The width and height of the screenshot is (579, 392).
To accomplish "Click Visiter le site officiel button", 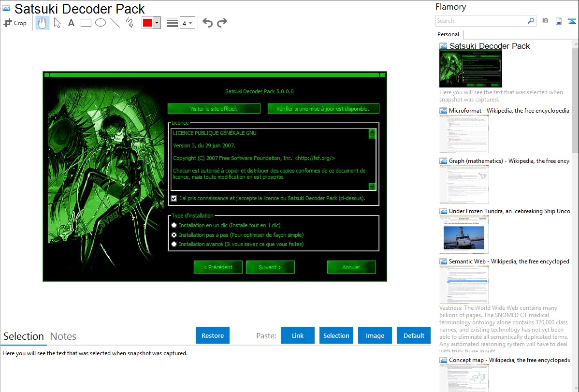I will 214,109.
